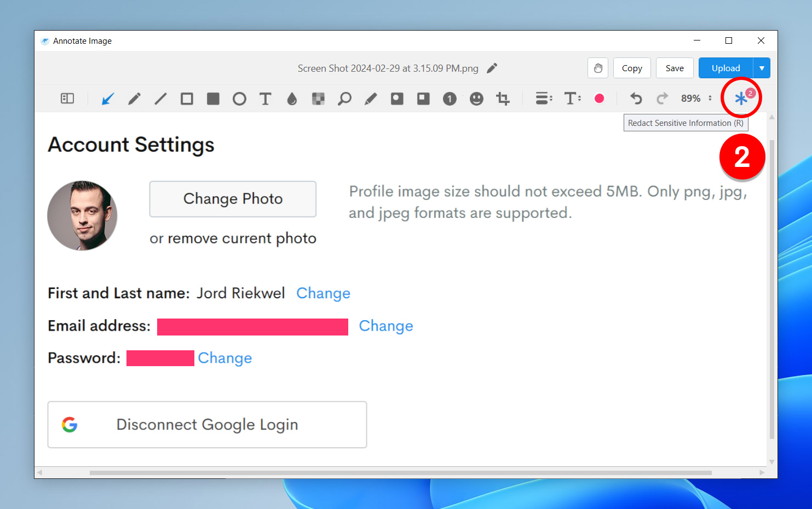Viewport: 812px width, 509px height.
Task: Select the numbered Step counter tool
Action: pyautogui.click(x=450, y=99)
